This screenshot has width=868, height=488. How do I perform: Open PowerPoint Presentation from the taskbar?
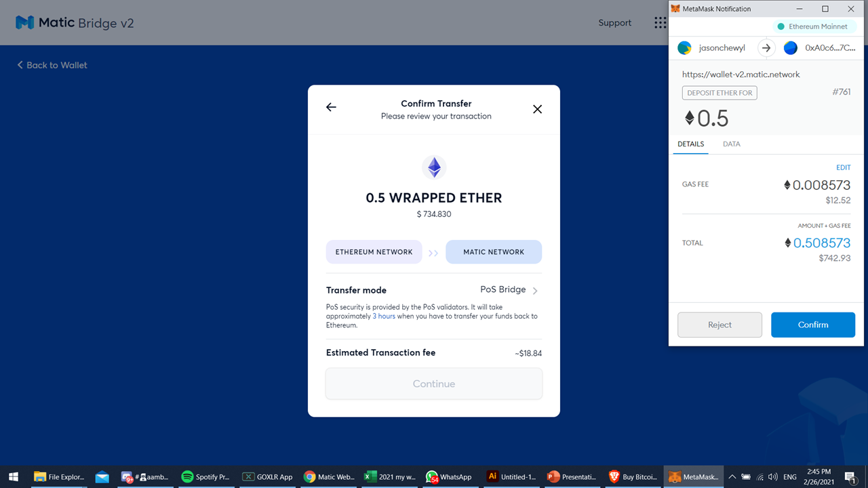coord(573,476)
